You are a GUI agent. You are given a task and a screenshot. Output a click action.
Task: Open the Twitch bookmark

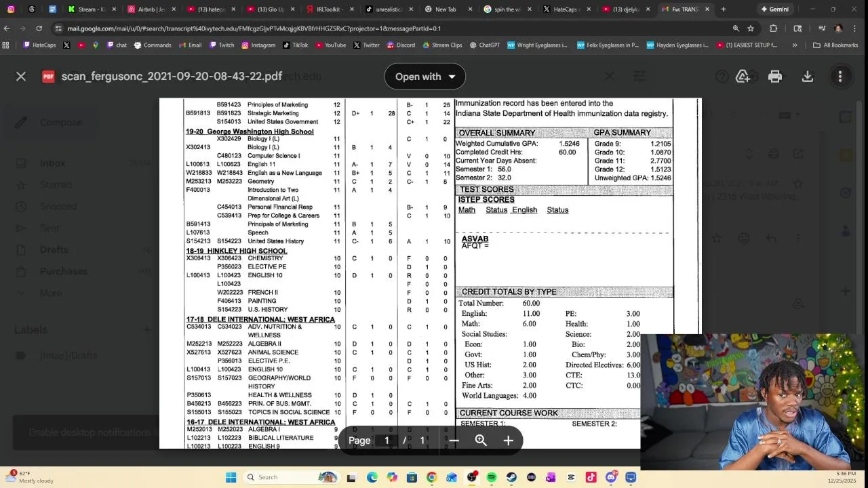222,45
